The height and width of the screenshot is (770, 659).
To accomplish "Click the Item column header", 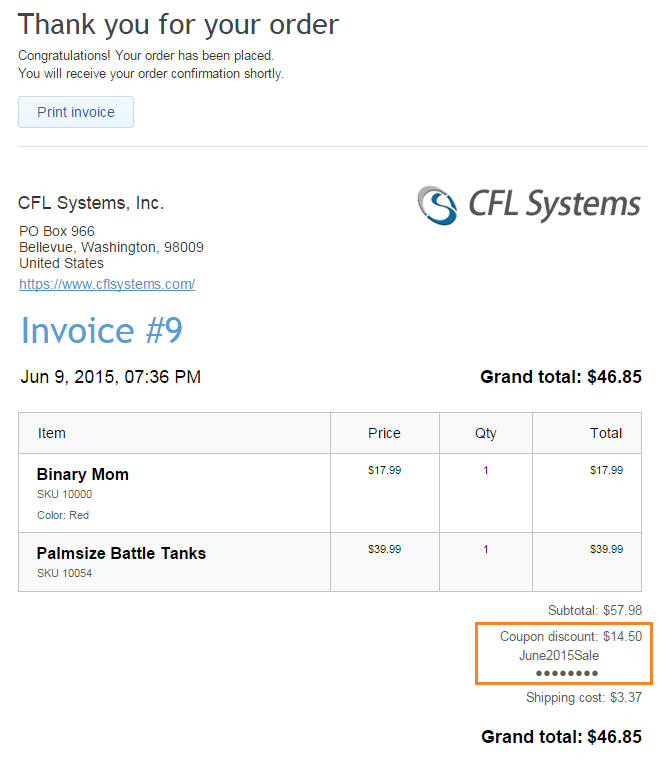I will coord(52,433).
